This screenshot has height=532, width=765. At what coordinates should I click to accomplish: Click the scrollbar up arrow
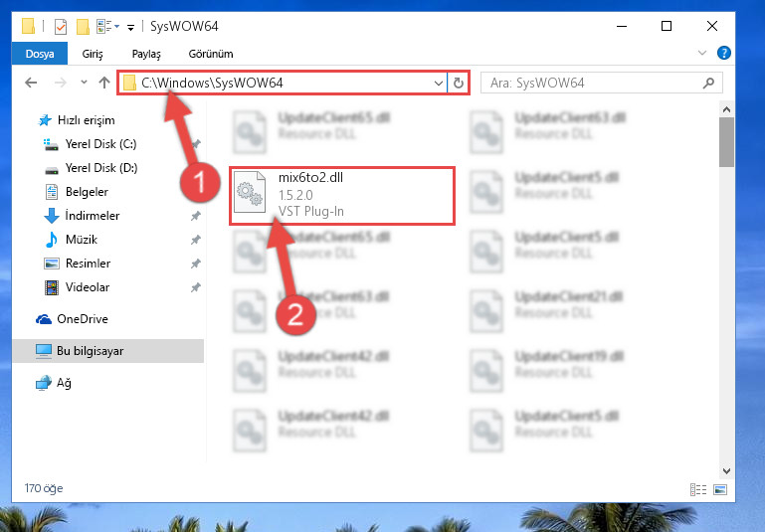point(726,109)
